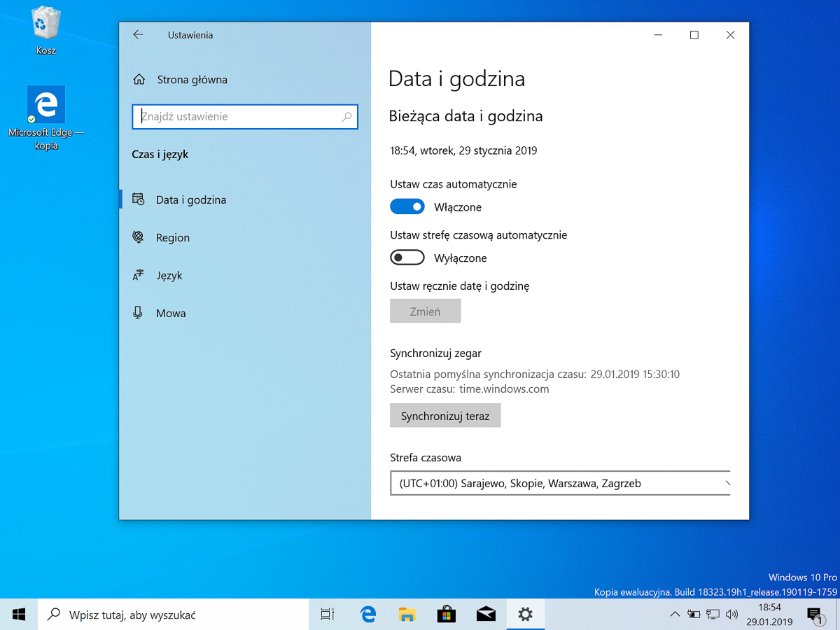
Task: Open Microsoft Store from the taskbar
Action: pyautogui.click(x=447, y=615)
